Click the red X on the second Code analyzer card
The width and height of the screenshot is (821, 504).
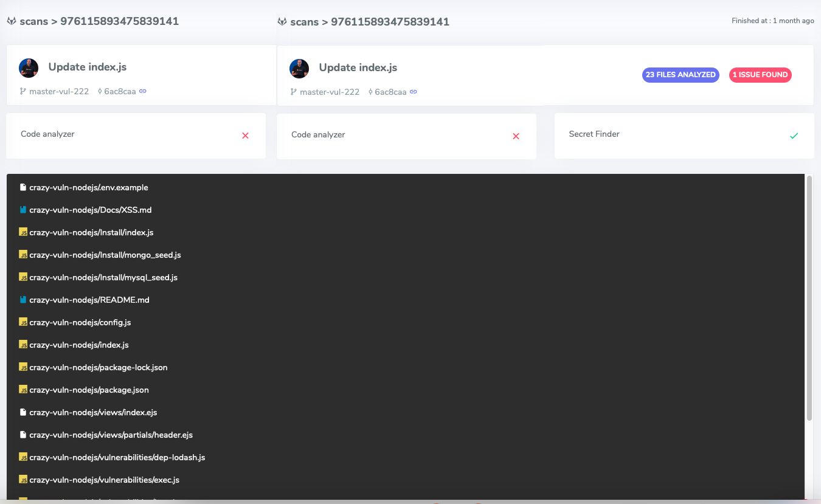point(516,136)
